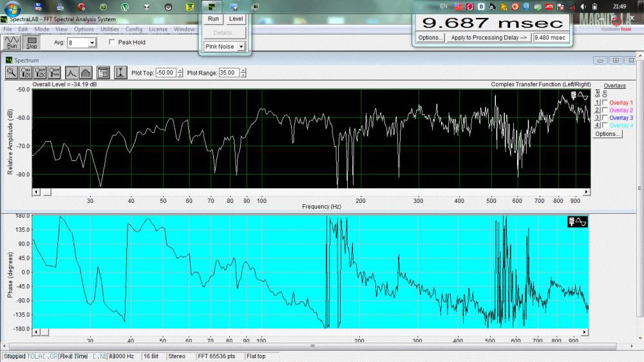Click the Plot Top value field
The height and width of the screenshot is (362, 644).
coord(166,73)
